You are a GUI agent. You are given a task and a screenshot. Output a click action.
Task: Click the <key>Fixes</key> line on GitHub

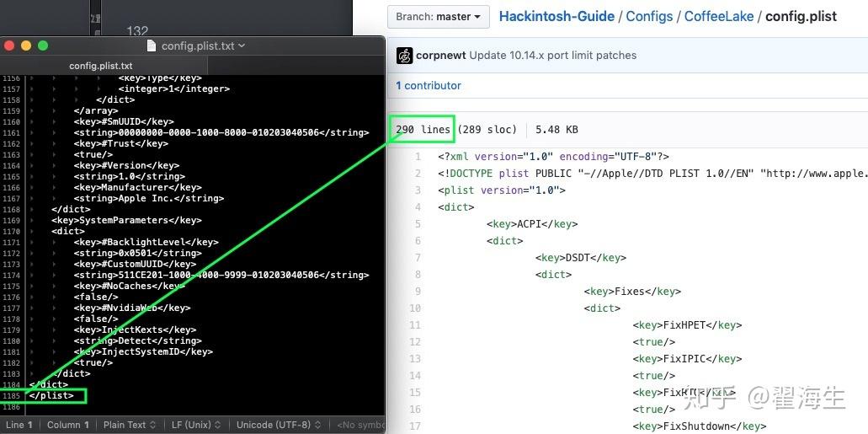[x=632, y=292]
